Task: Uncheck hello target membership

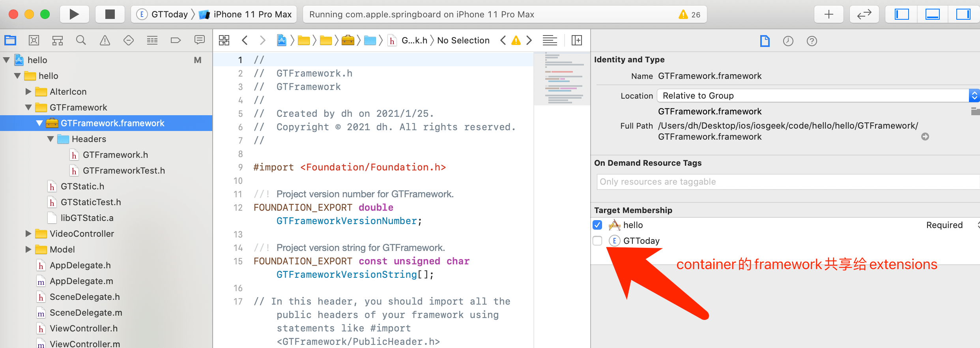Action: [x=597, y=225]
